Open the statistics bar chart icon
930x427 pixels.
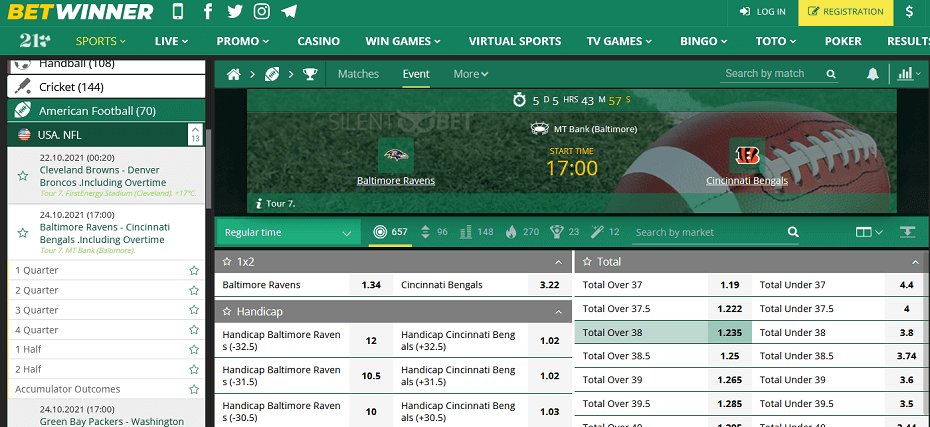click(906, 74)
